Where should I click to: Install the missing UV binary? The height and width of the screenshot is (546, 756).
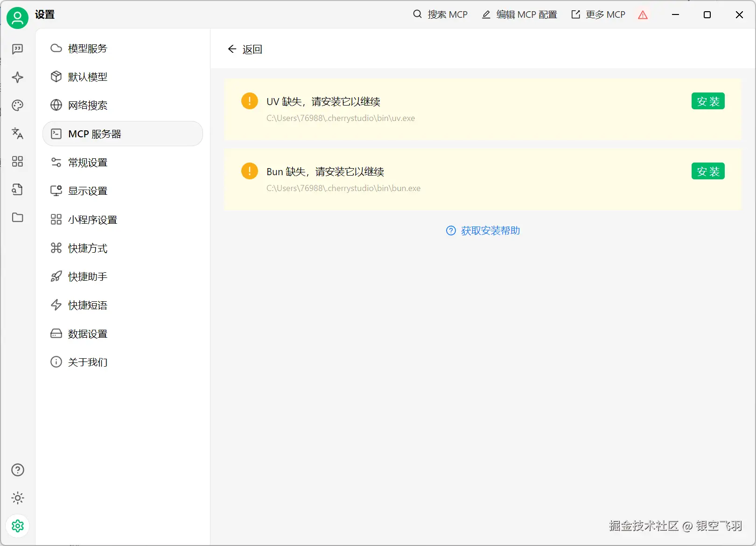click(x=708, y=101)
